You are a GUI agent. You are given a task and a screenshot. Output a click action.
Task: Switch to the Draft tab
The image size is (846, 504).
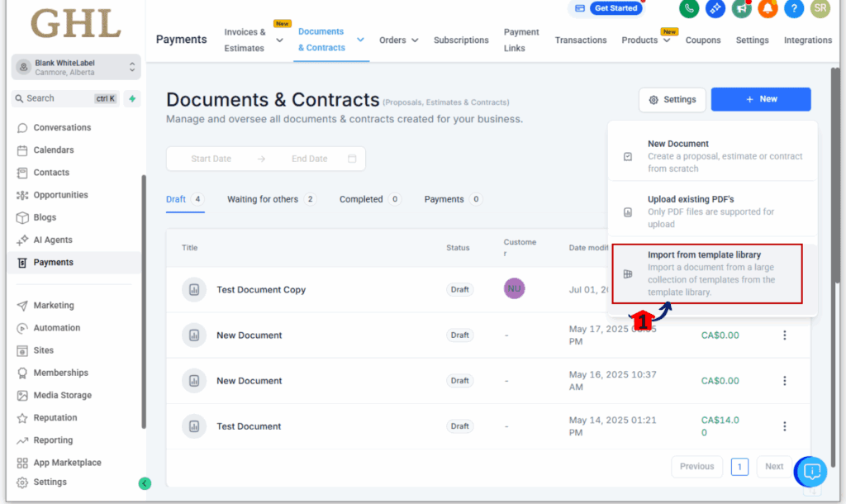point(185,199)
